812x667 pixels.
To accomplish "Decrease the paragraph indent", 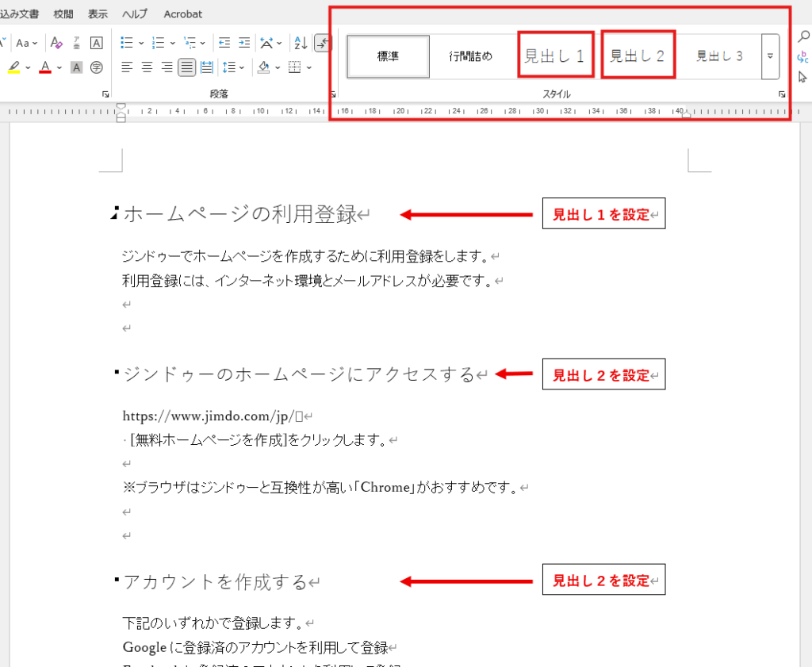I will point(224,43).
